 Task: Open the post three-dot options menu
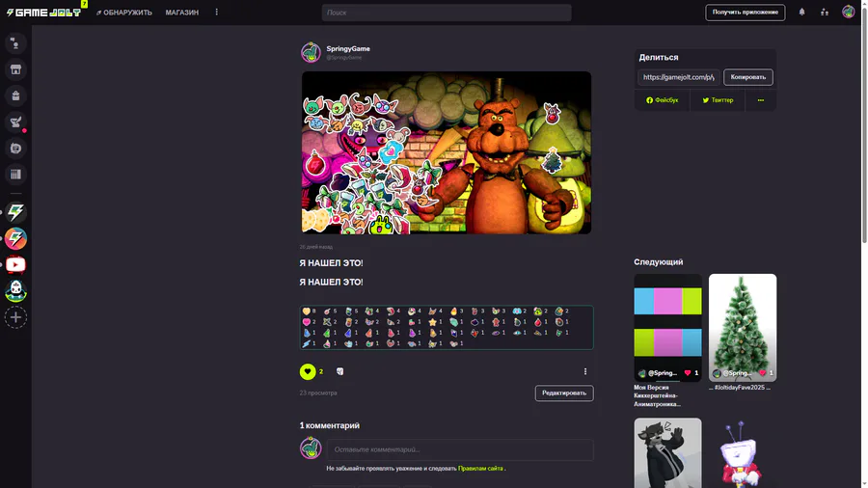pos(585,372)
